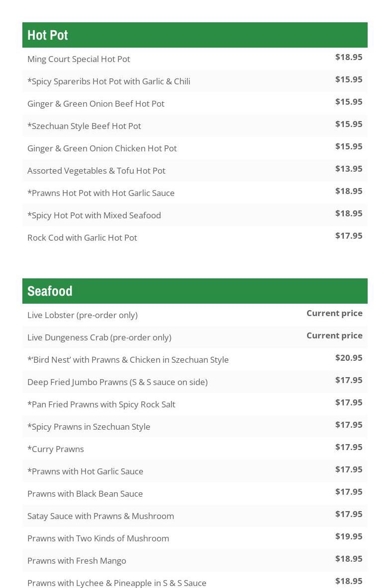Click Szechuan Style Beef Hot Pot
The image size is (390, 588).
tap(84, 126)
